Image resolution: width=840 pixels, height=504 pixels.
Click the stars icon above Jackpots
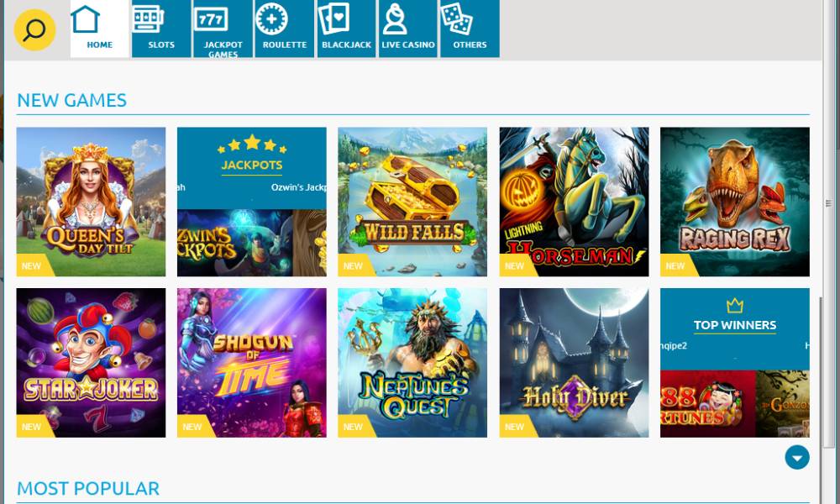(x=252, y=144)
